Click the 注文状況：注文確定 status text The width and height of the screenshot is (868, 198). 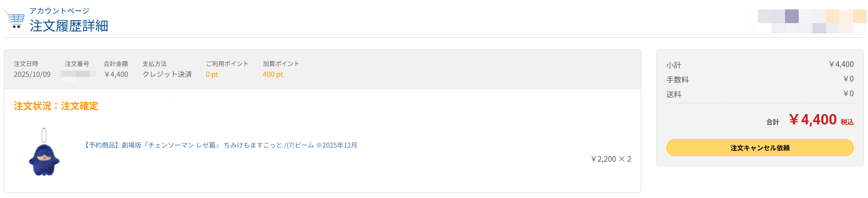coord(56,106)
